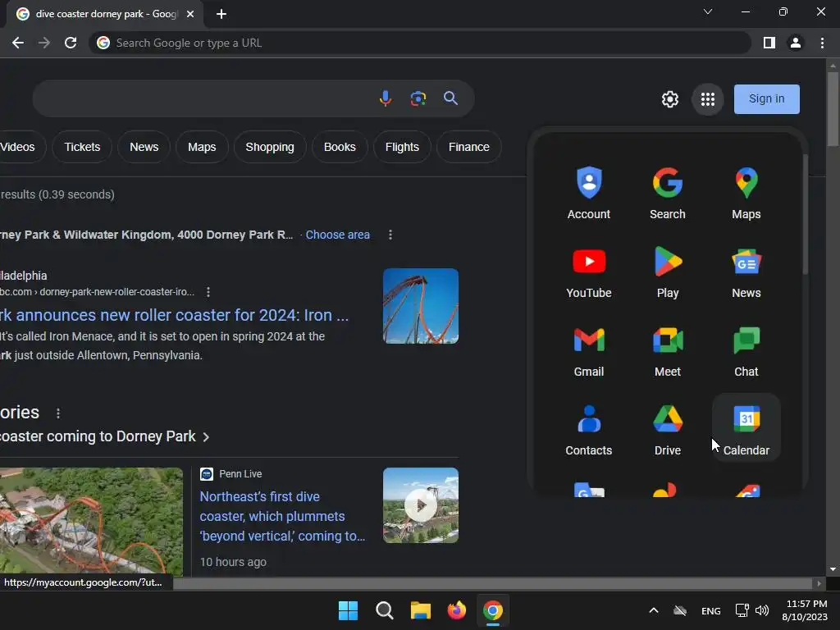
Task: Open Google Chat app icon
Action: tap(746, 350)
